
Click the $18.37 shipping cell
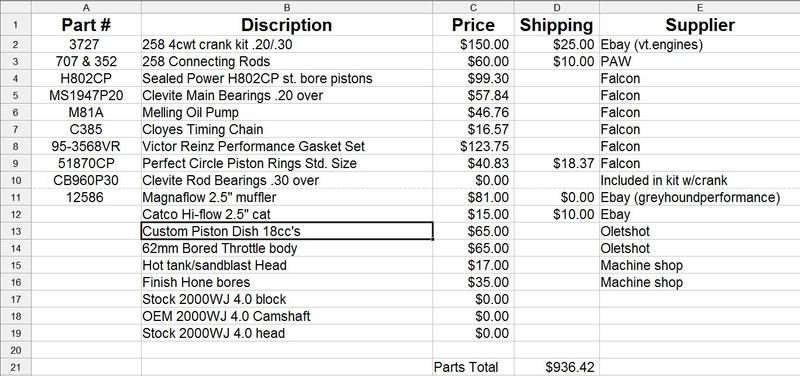point(557,163)
